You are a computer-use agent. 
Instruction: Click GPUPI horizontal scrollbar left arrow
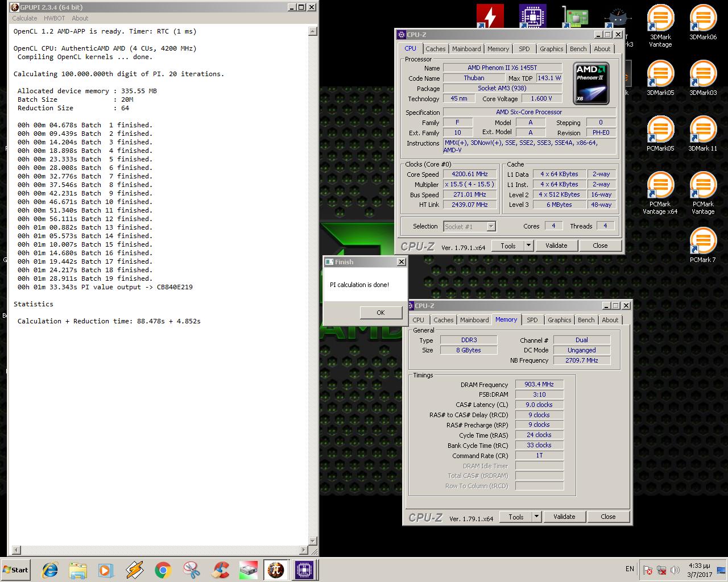(16, 550)
